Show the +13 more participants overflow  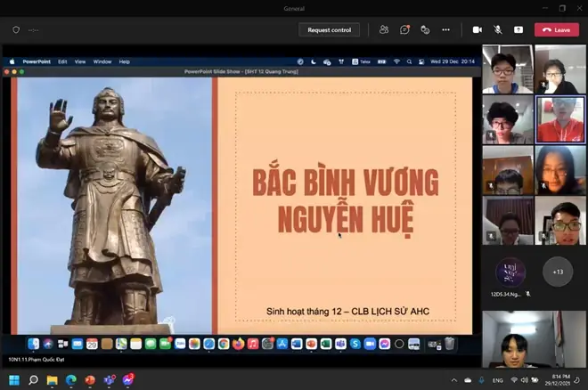pos(558,272)
